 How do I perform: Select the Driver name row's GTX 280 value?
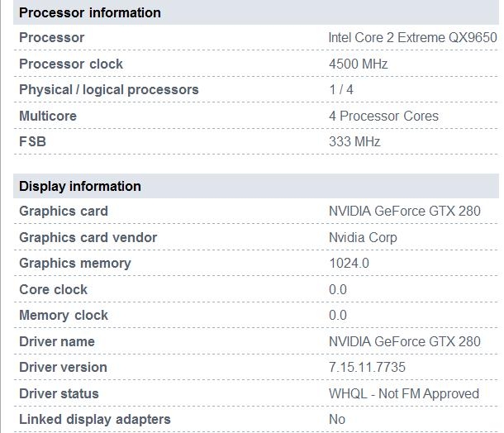click(x=404, y=341)
